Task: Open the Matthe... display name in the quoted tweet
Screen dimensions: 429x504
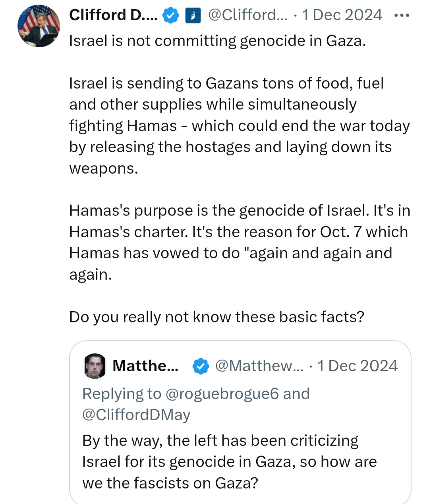Action: [145, 366]
